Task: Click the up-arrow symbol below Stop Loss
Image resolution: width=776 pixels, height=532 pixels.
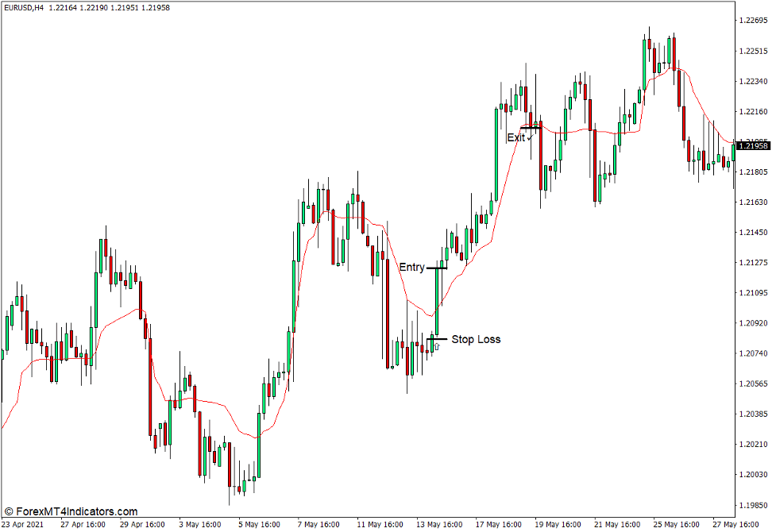Action: [437, 347]
